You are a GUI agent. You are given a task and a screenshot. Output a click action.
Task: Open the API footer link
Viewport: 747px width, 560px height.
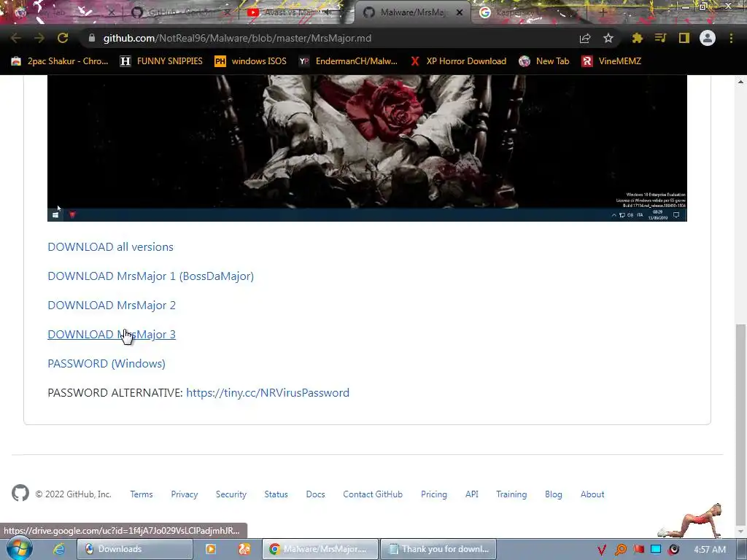pos(472,494)
